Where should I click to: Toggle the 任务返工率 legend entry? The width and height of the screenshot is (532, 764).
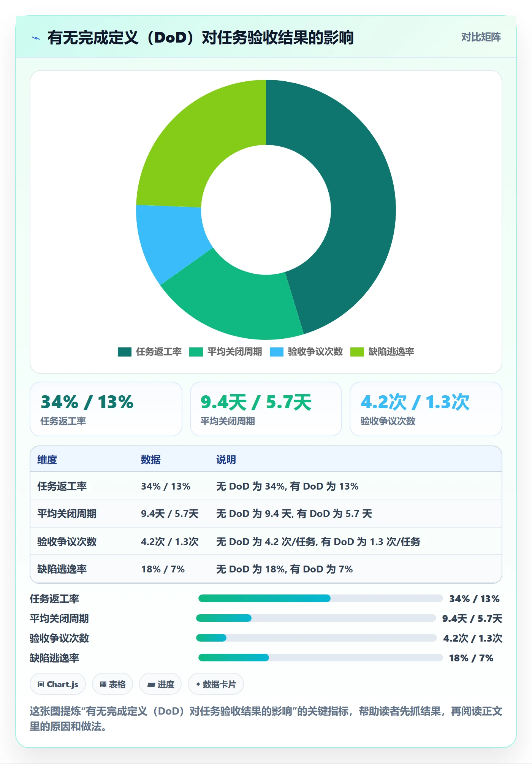click(x=150, y=352)
